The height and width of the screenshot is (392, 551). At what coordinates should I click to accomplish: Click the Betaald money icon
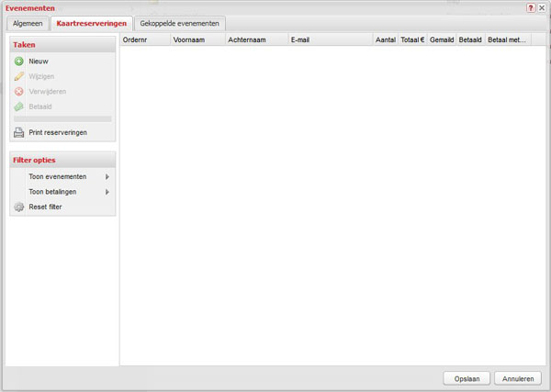(x=19, y=106)
